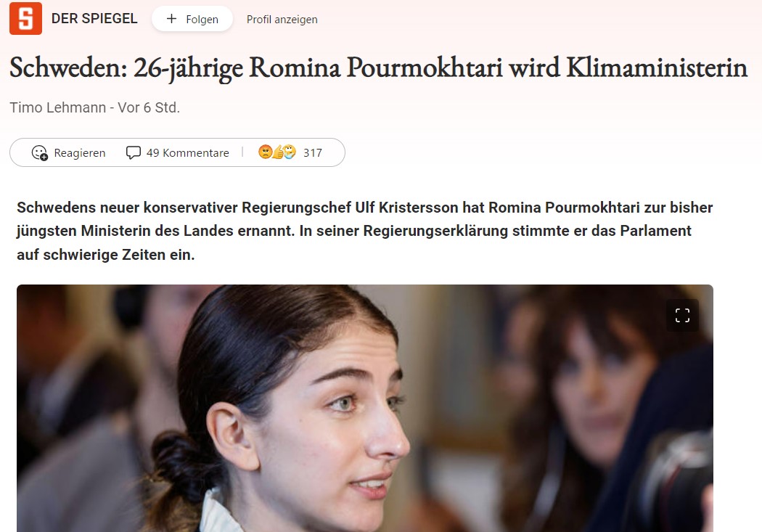Open Profil anzeigen link
Image resolution: width=762 pixels, height=532 pixels.
[x=282, y=20]
